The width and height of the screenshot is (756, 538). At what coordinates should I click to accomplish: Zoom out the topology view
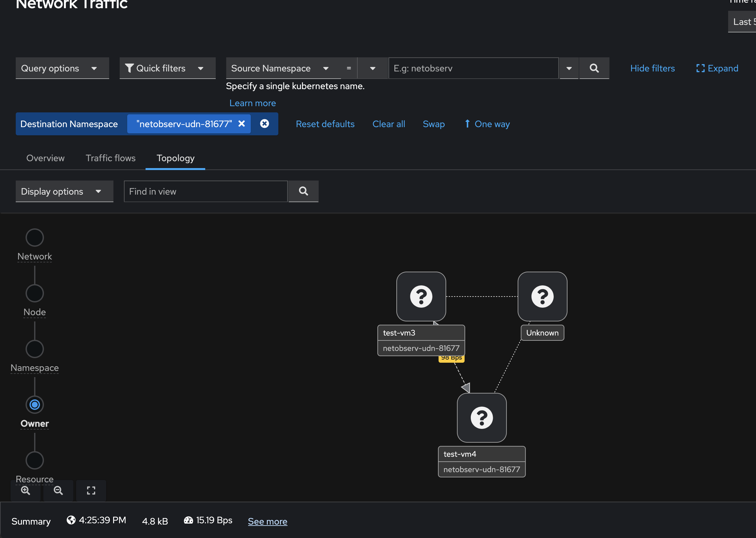pyautogui.click(x=58, y=490)
